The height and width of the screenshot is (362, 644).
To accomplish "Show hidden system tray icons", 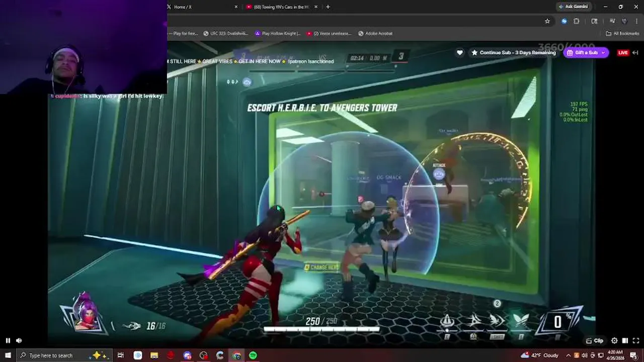I will [x=569, y=355].
